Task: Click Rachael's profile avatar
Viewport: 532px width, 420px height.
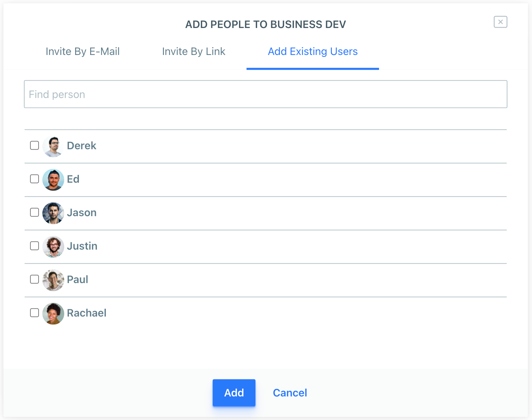Action: pos(53,313)
